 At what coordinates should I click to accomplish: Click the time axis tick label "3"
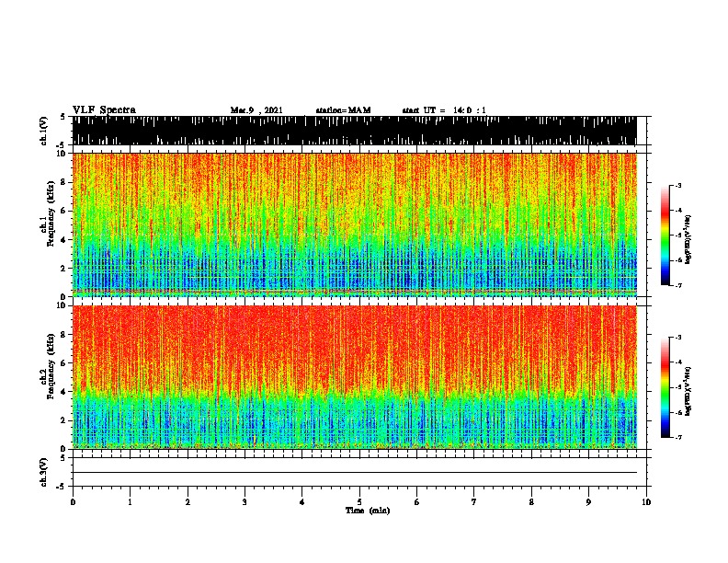[x=245, y=502]
